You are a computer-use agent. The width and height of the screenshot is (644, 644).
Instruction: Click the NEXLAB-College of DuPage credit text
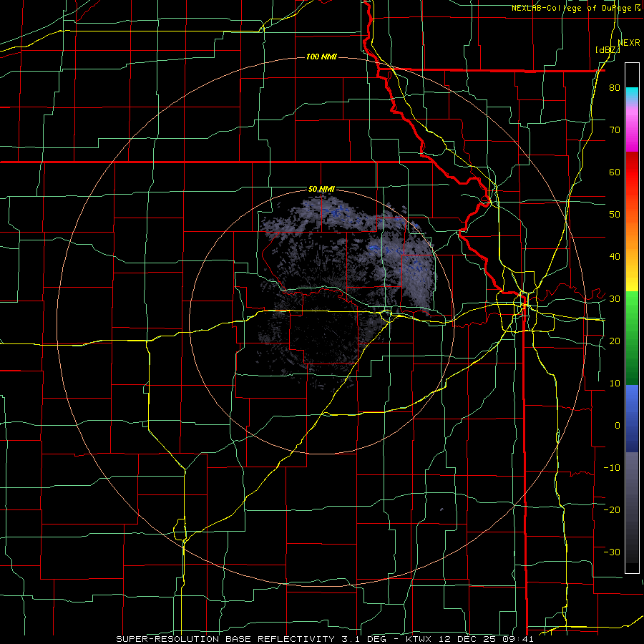click(572, 8)
